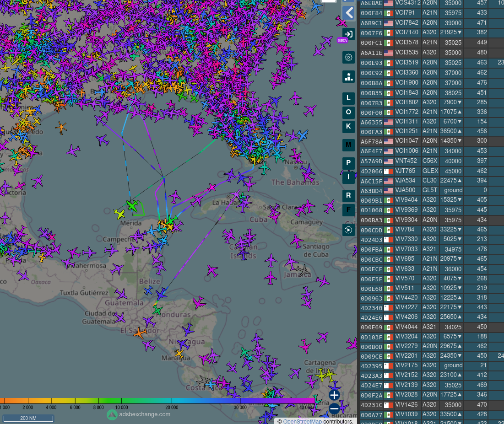Toggle the P map button
This screenshot has width=504, height=424.
click(348, 163)
